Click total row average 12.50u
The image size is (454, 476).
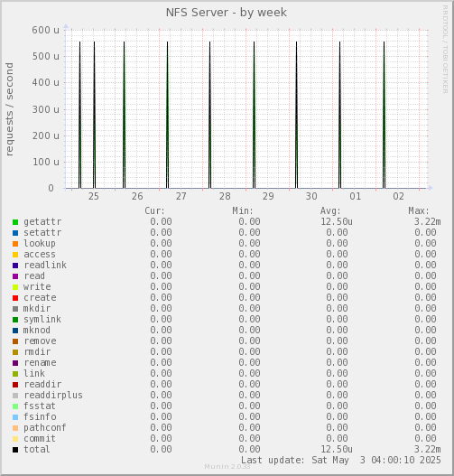tap(337, 449)
